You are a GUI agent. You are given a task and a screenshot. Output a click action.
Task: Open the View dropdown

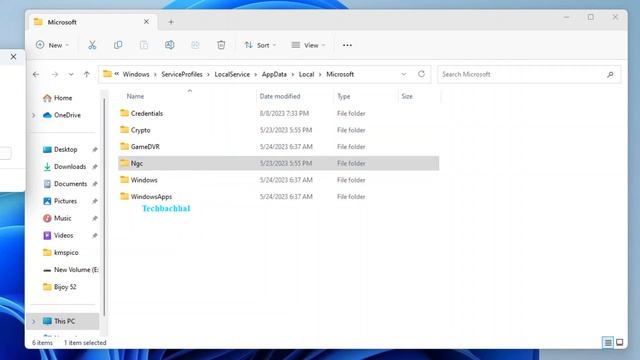(x=308, y=45)
